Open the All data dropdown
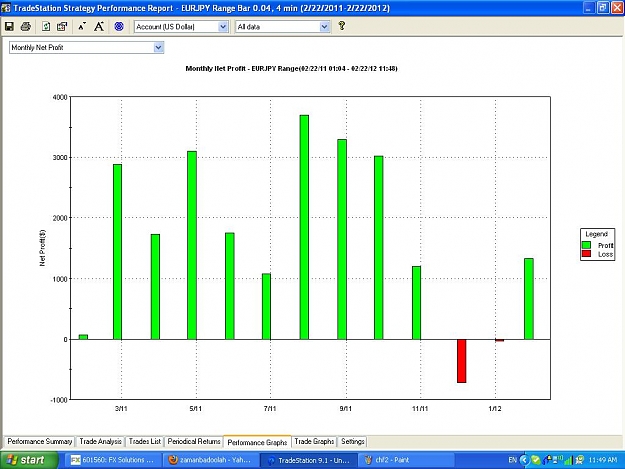This screenshot has width=625, height=469. point(283,27)
